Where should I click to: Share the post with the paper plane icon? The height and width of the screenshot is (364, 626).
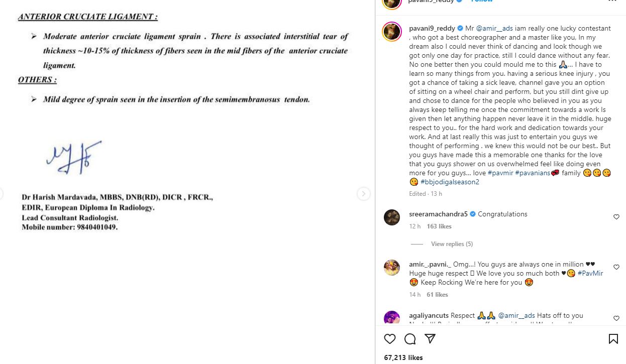[430, 339]
